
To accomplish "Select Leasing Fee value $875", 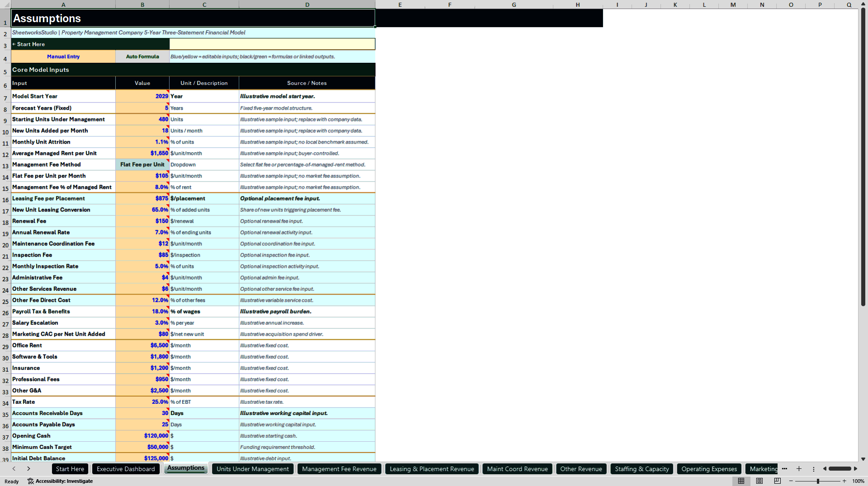I will [x=142, y=198].
